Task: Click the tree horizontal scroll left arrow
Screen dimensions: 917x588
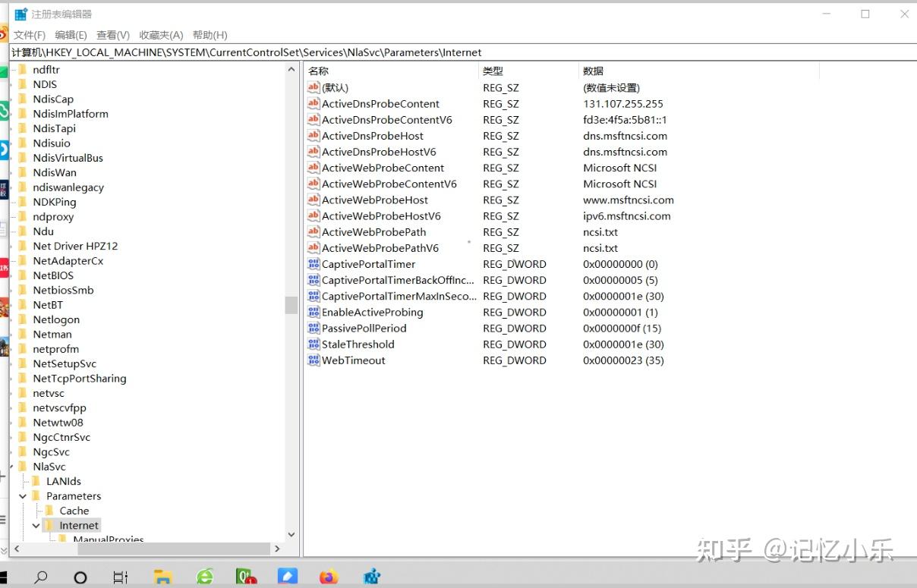Action: click(16, 549)
